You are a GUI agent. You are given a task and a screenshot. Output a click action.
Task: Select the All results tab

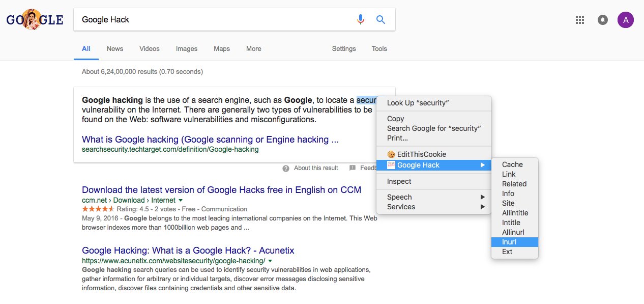[86, 49]
